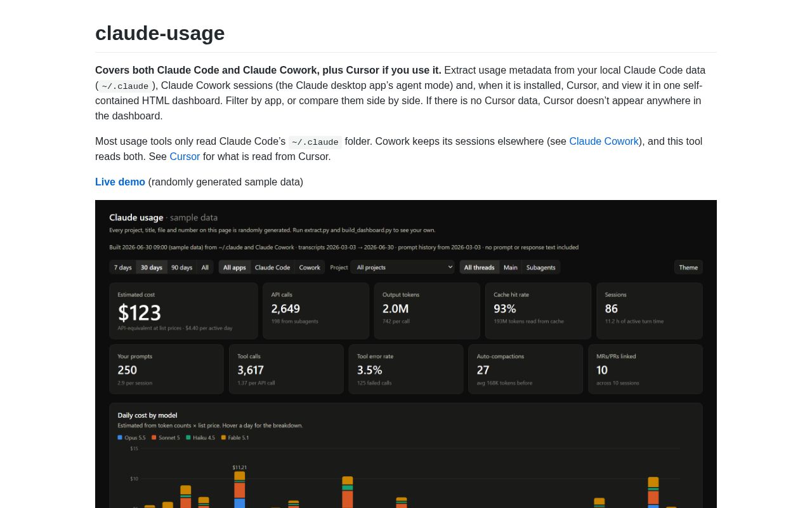Switch to the 90 days range
The height and width of the screenshot is (508, 812).
[182, 267]
